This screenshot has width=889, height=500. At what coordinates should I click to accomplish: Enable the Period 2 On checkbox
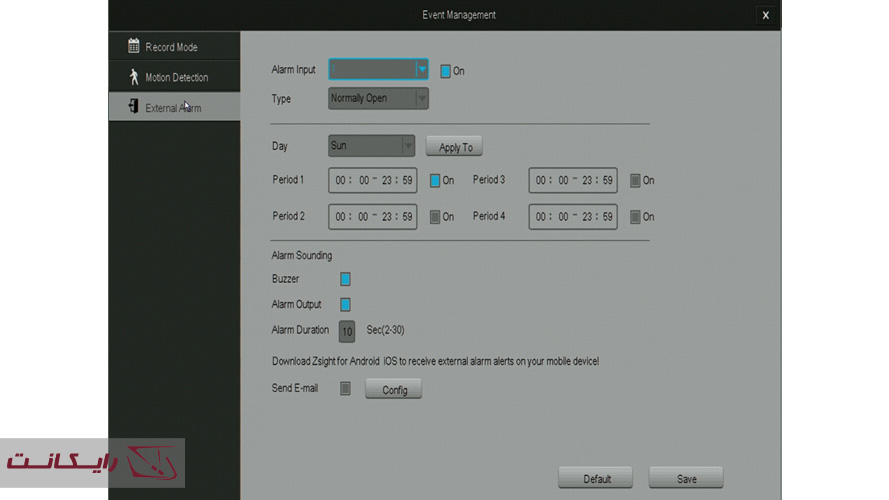(x=435, y=217)
